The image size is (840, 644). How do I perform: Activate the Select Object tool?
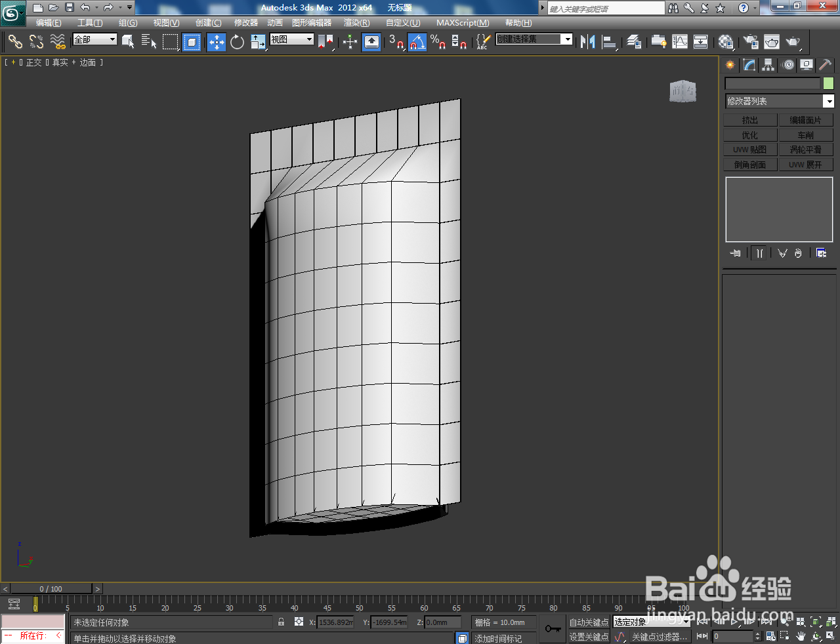[128, 42]
